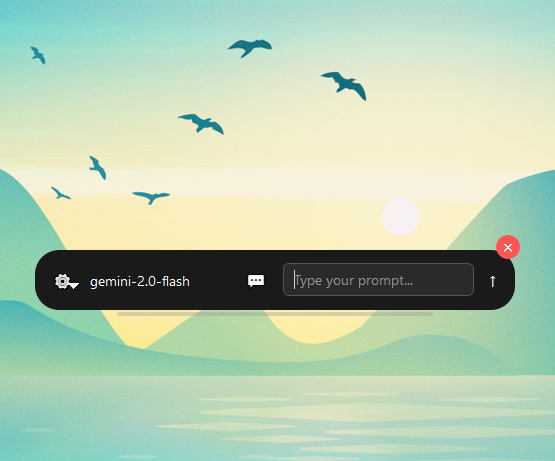Click the chat bubble history icon
The image size is (555, 461).
[256, 281]
